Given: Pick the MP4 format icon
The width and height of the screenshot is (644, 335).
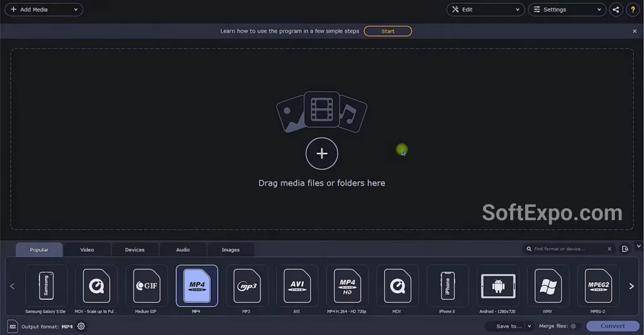Looking at the screenshot, I should click(x=197, y=286).
